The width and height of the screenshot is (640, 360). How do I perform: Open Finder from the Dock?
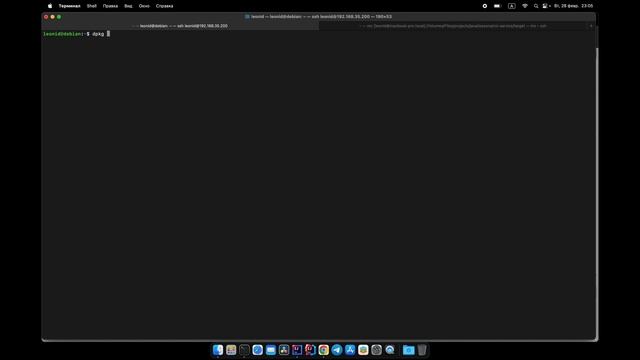(218, 350)
